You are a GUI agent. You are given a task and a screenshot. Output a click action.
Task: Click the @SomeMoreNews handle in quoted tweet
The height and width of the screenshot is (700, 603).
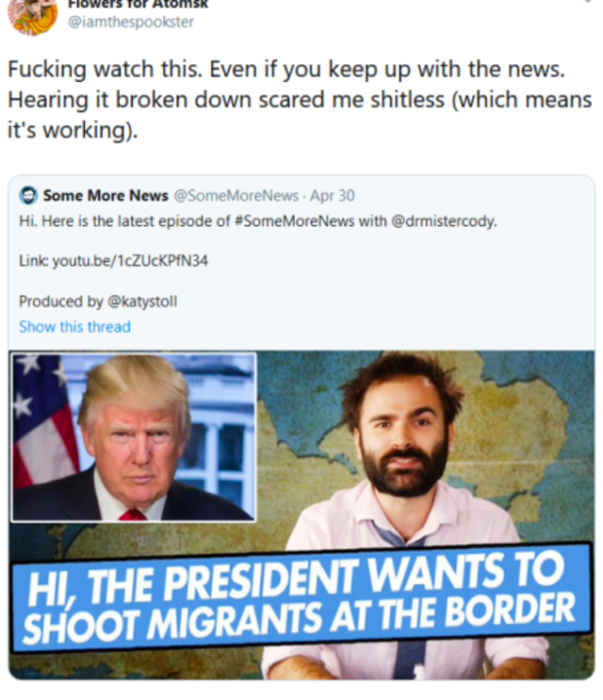(x=236, y=196)
